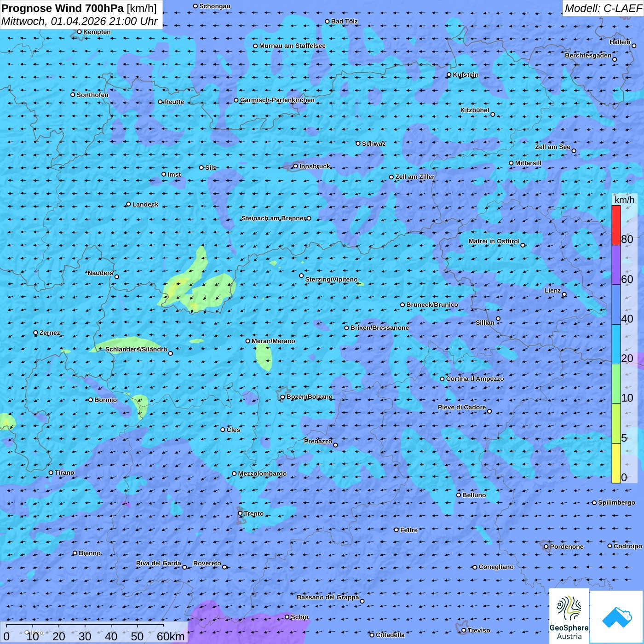Click the green 10–20 km/h legend band

tap(616, 384)
